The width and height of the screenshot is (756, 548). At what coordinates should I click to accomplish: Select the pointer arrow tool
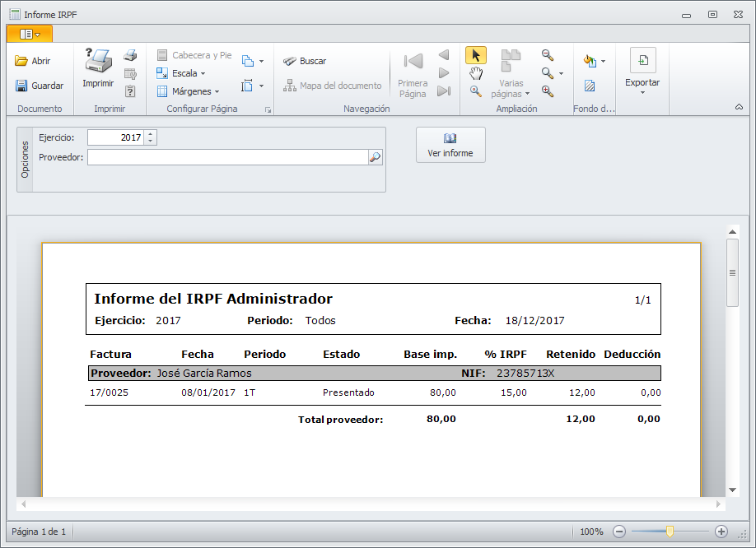[x=475, y=55]
